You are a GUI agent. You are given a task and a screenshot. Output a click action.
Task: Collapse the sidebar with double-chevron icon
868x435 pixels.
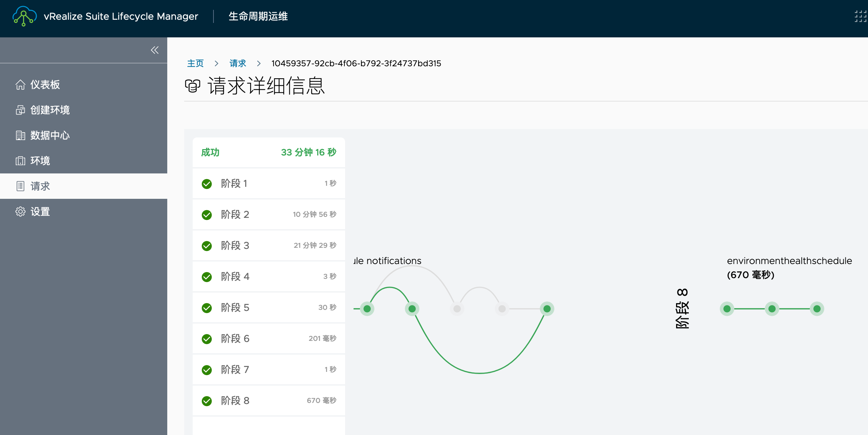(x=155, y=50)
